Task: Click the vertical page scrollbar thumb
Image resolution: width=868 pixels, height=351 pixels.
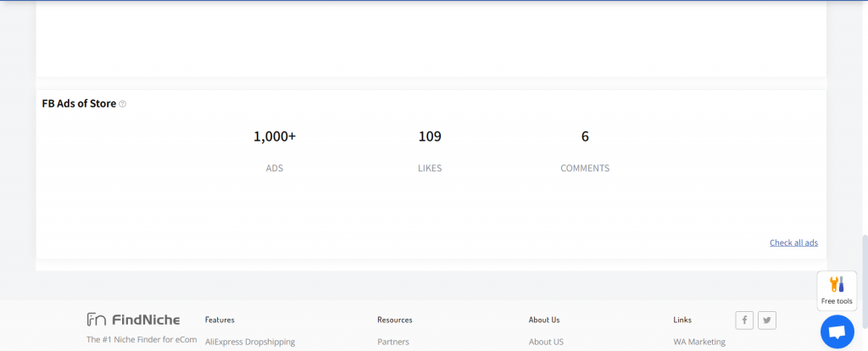Action: pos(864,263)
